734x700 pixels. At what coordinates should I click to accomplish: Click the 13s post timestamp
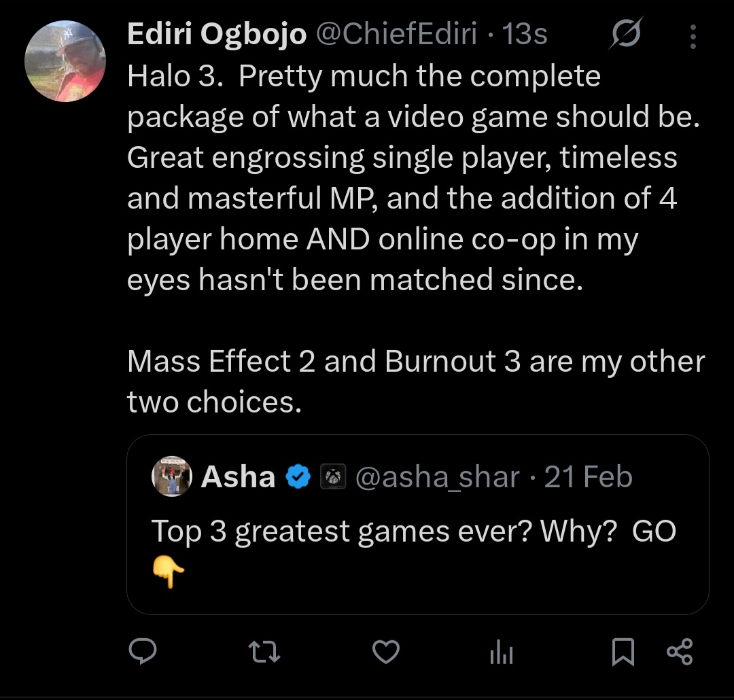524,34
